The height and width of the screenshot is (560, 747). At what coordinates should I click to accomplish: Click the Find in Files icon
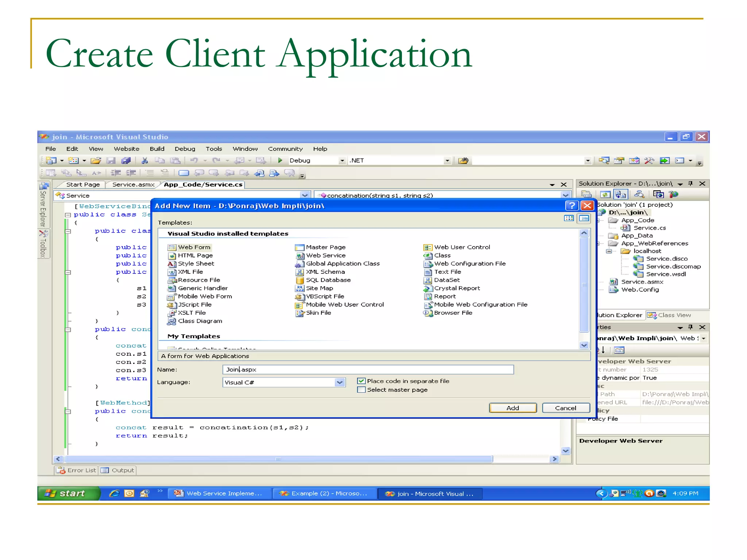tap(463, 160)
